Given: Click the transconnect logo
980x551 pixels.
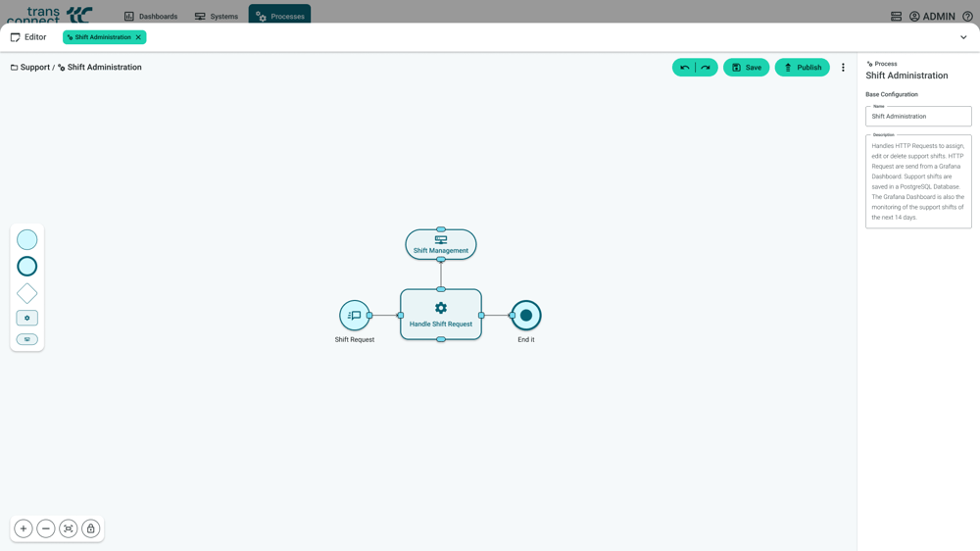Looking at the screenshot, I should [49, 14].
